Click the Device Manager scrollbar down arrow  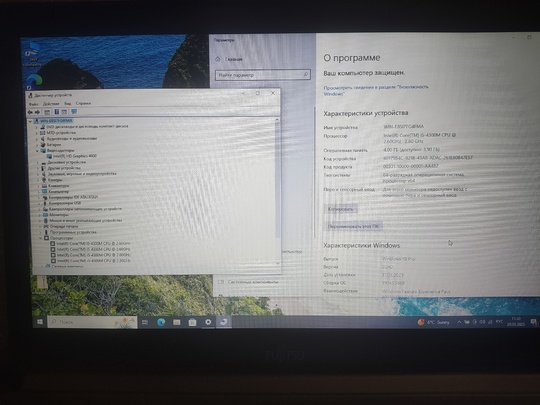(278, 263)
